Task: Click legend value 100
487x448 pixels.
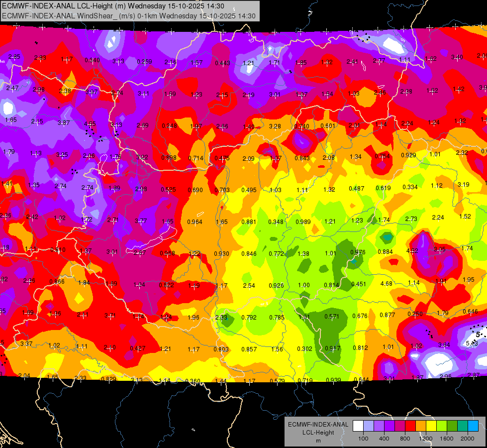Action: coord(363,439)
